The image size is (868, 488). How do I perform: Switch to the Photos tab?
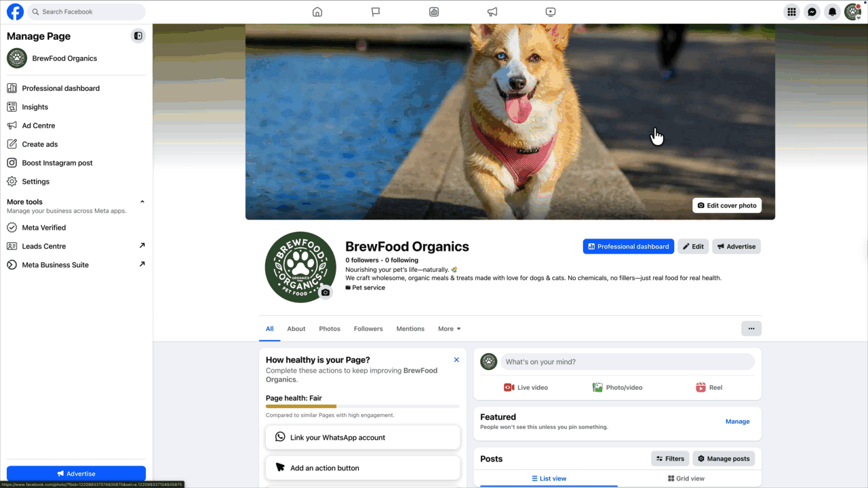[330, 328]
